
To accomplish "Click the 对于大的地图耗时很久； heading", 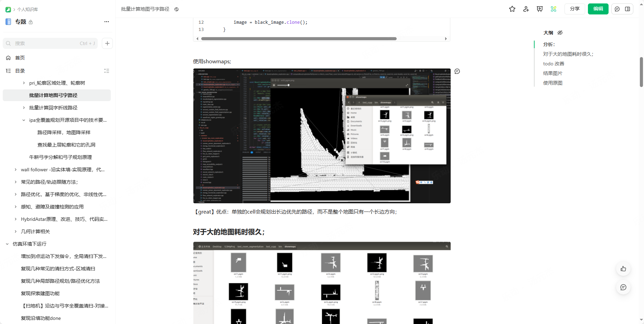I will point(229,232).
